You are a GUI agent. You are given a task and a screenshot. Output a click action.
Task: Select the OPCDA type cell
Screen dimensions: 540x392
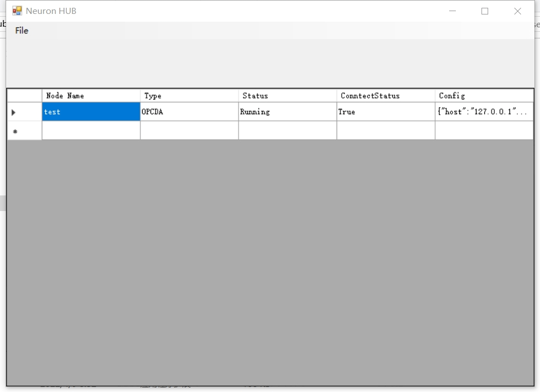pos(189,112)
